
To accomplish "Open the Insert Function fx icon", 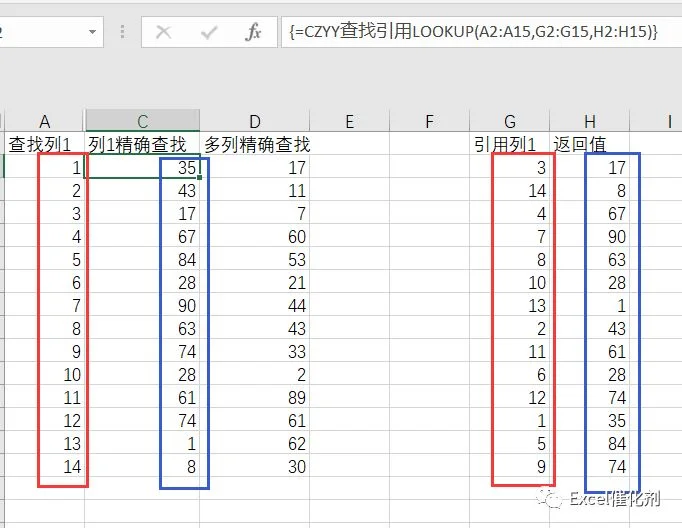I will tap(253, 32).
